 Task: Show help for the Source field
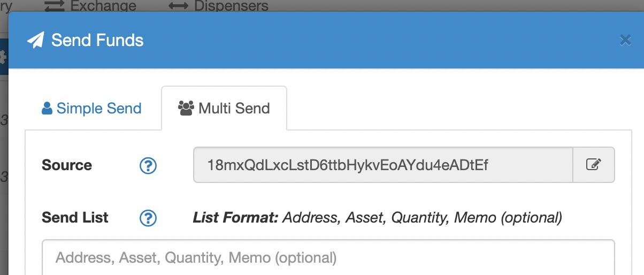(x=148, y=166)
